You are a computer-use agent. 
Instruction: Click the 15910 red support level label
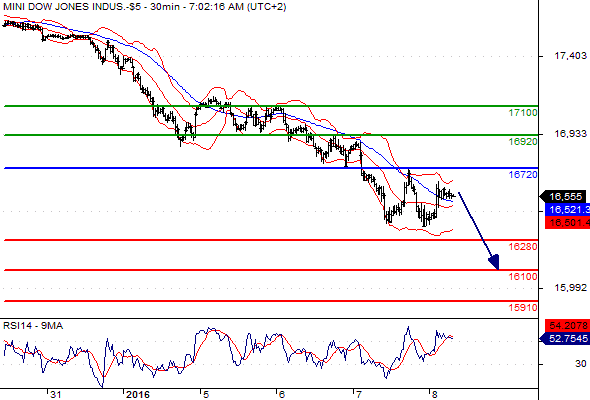(x=523, y=308)
